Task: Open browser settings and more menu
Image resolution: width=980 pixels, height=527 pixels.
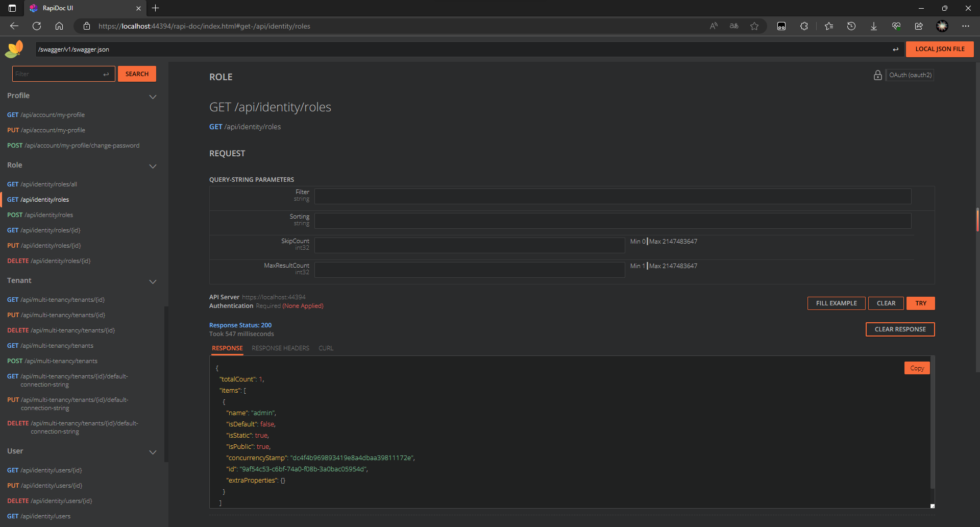Action: [966, 26]
